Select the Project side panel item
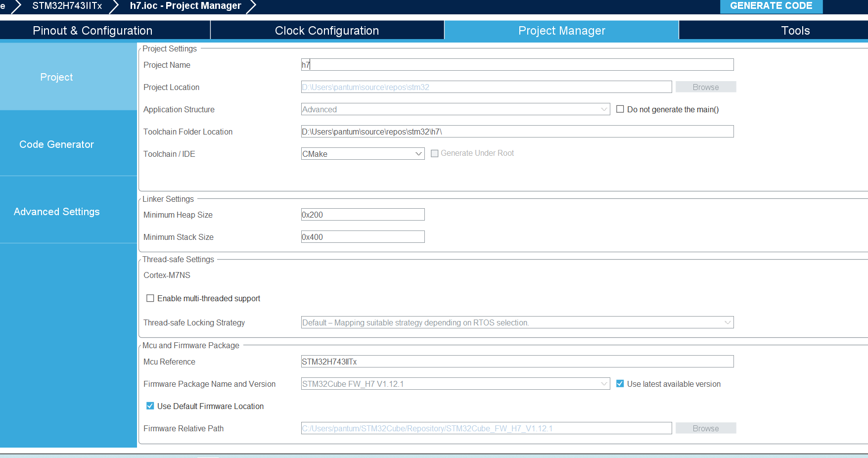 (x=68, y=77)
